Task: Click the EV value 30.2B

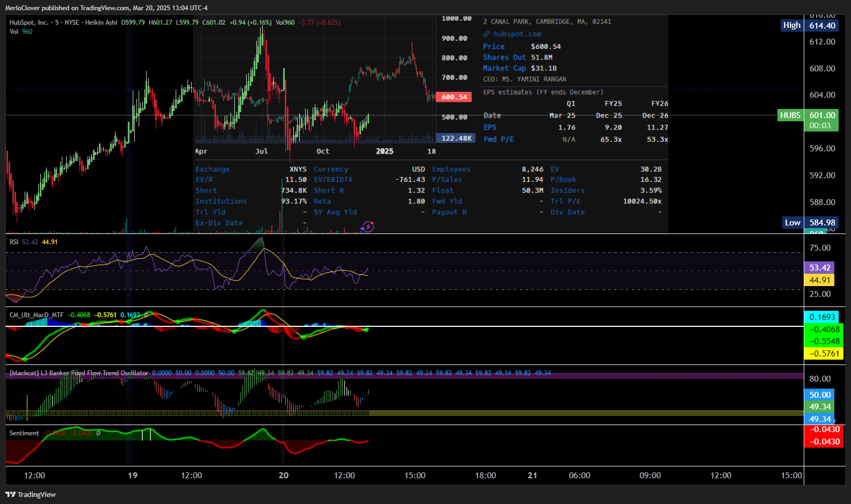Action: [651, 170]
